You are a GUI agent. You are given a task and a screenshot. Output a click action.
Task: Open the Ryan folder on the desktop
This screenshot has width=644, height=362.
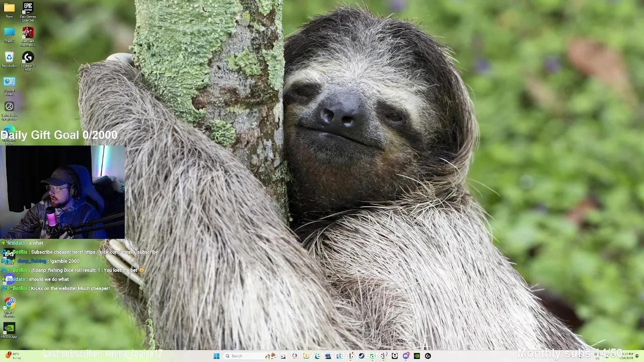[9, 10]
